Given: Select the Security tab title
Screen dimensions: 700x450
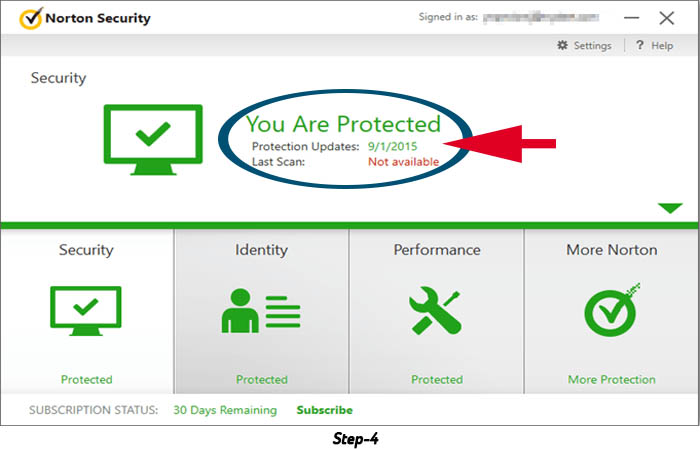Looking at the screenshot, I should coord(86,250).
